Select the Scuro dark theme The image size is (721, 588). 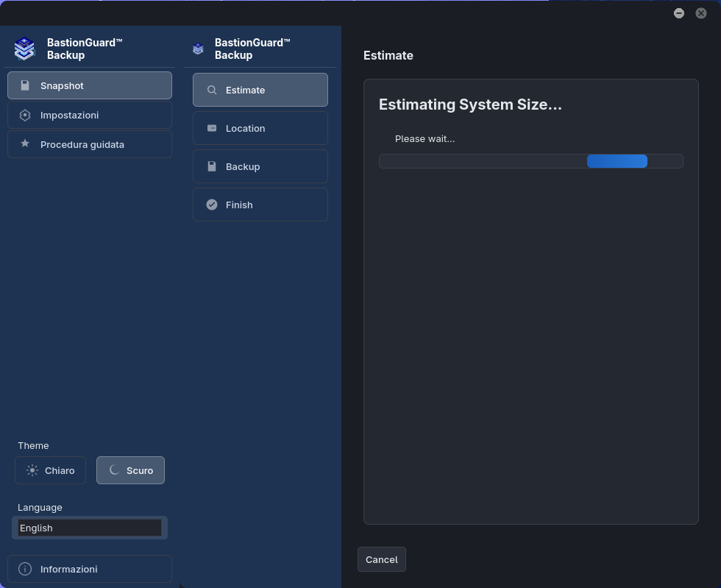coord(131,470)
